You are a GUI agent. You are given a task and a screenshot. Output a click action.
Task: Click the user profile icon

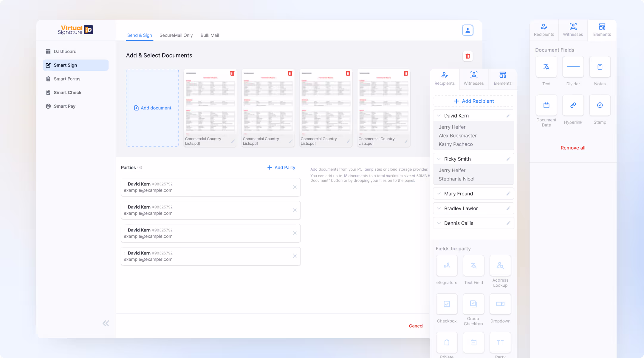(467, 30)
